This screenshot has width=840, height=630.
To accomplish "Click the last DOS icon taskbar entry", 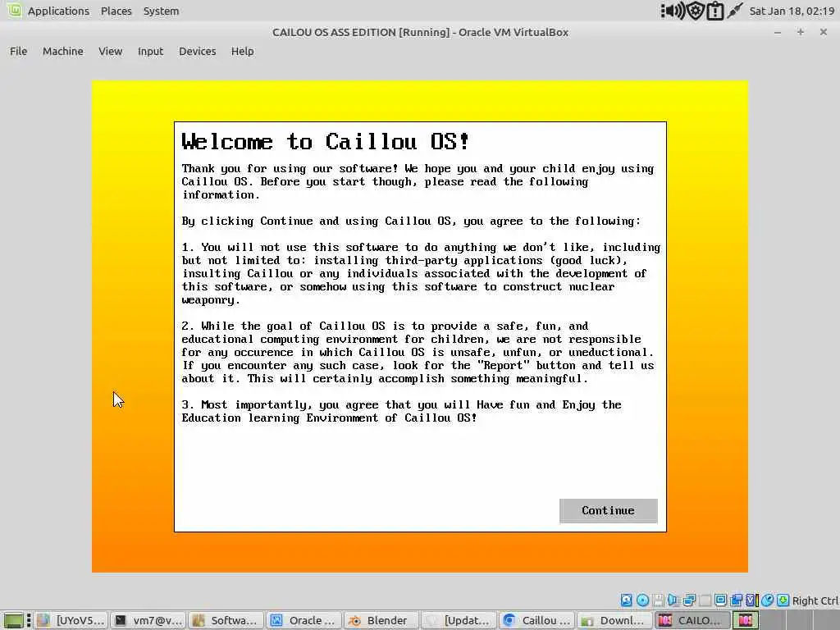I will pyautogui.click(x=746, y=620).
